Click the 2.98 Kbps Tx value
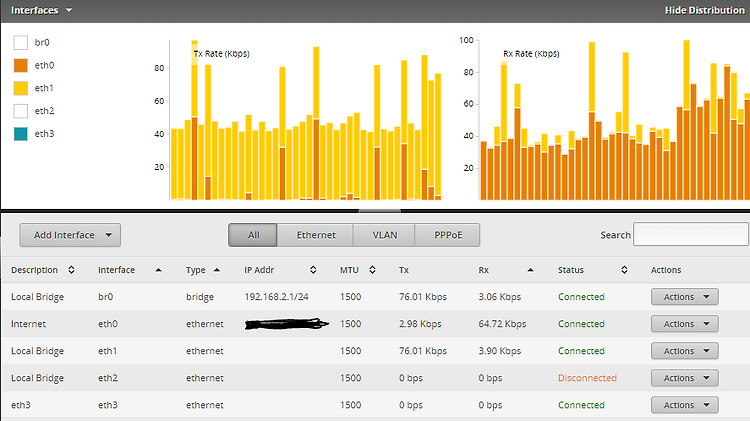 pos(420,324)
